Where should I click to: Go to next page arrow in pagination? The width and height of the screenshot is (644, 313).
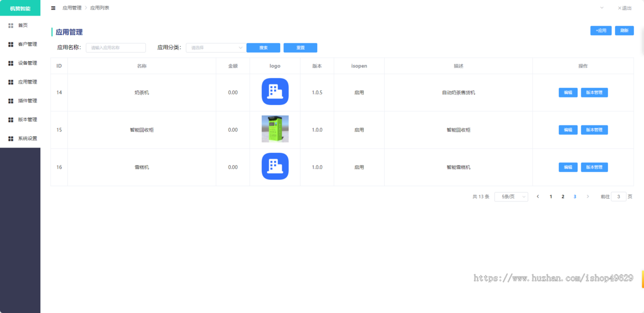tap(588, 197)
